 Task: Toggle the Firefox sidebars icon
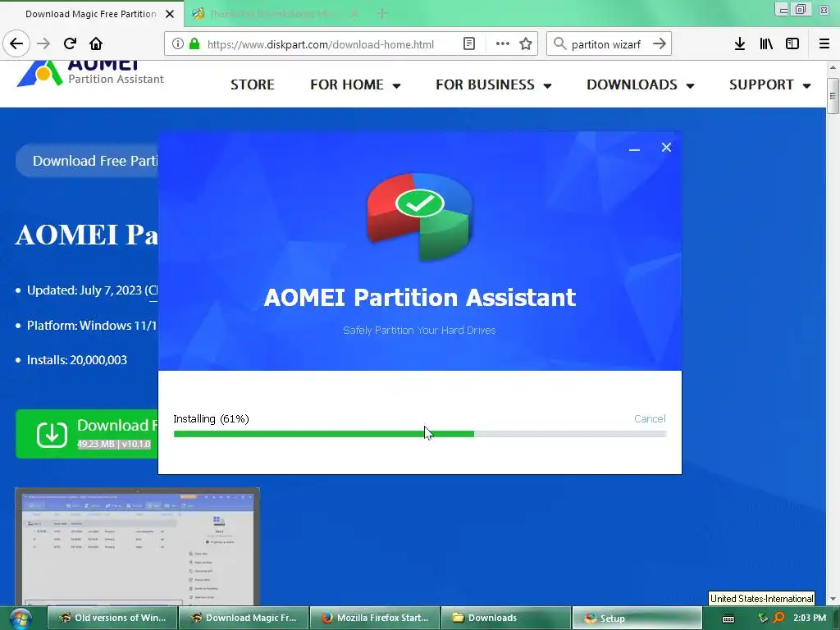coord(792,43)
